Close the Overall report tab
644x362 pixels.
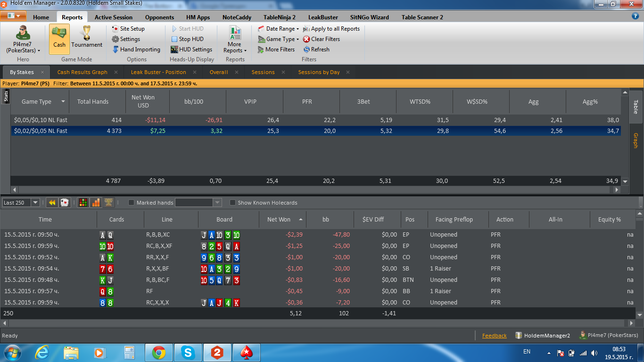pyautogui.click(x=236, y=72)
